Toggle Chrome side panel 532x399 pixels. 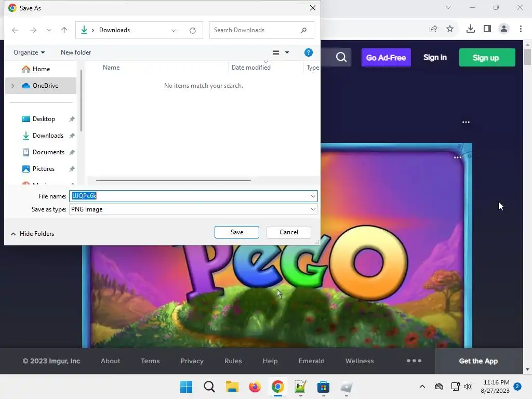[487, 29]
